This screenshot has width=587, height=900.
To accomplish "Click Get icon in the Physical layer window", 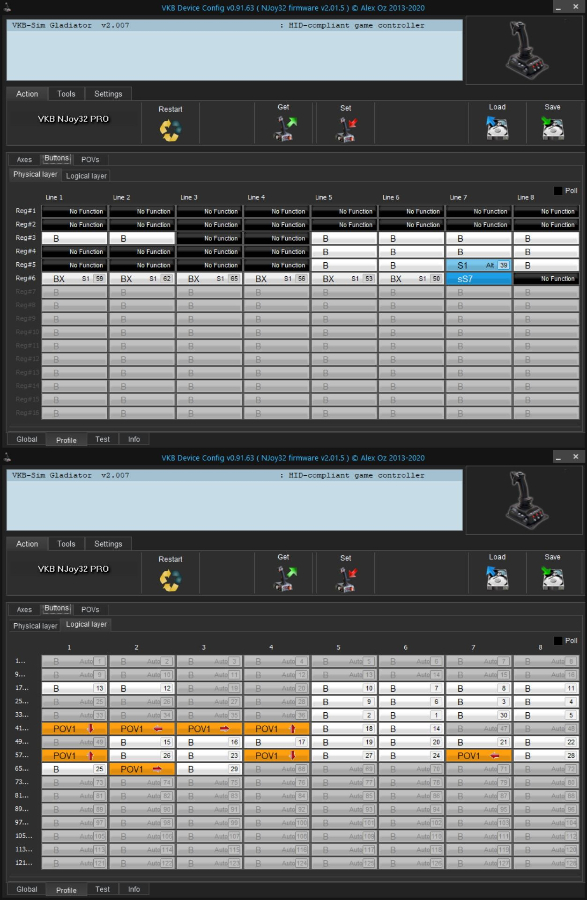I will (x=285, y=129).
